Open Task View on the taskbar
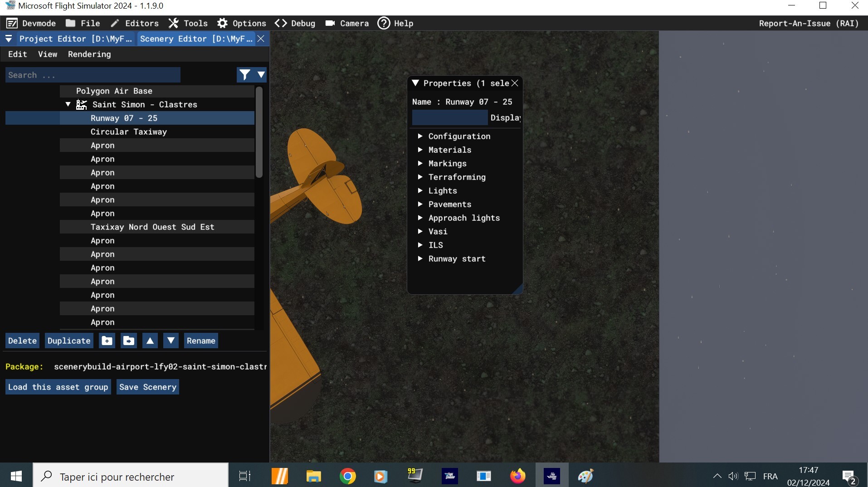868x487 pixels. point(245,476)
